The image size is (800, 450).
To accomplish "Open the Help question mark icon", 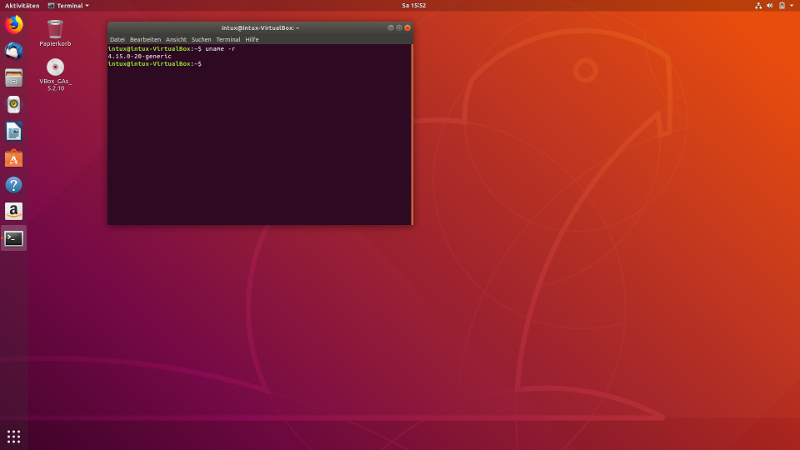I will coord(14,185).
